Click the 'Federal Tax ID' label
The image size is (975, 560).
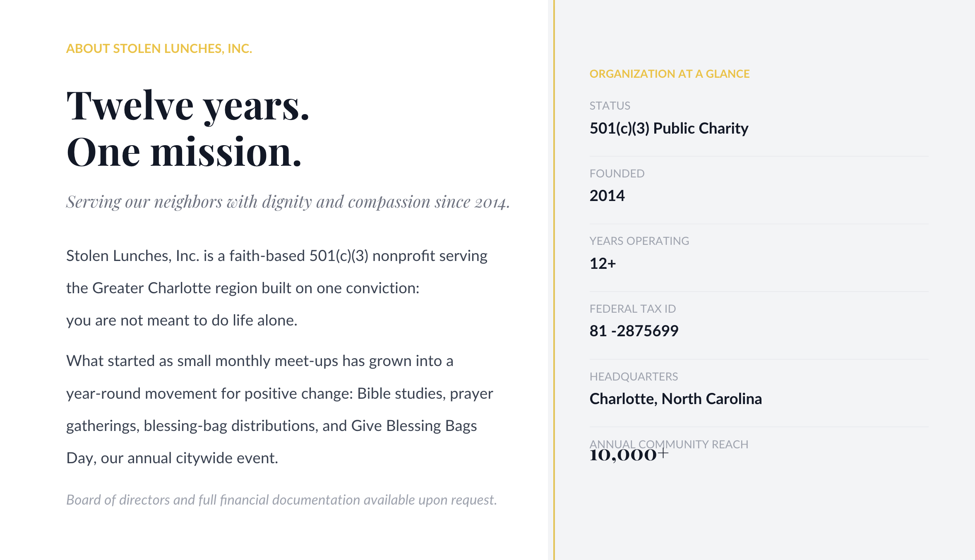click(x=632, y=309)
